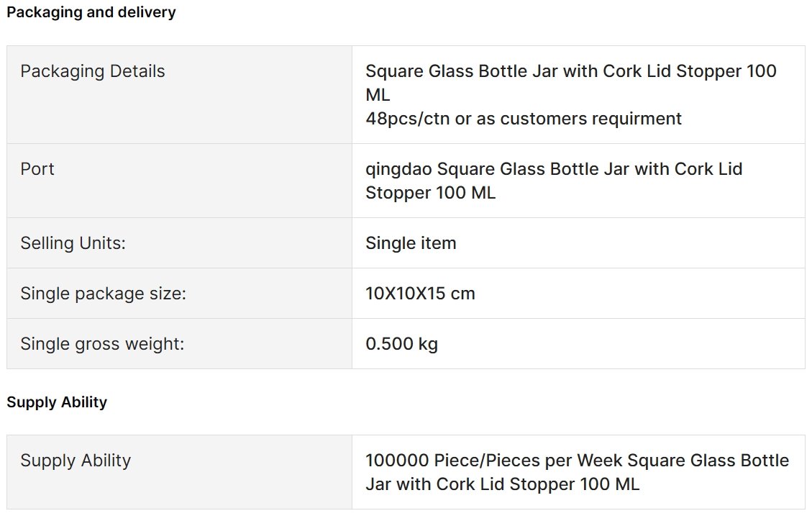
Task: Click the qingdao port value text
Action: point(554,181)
